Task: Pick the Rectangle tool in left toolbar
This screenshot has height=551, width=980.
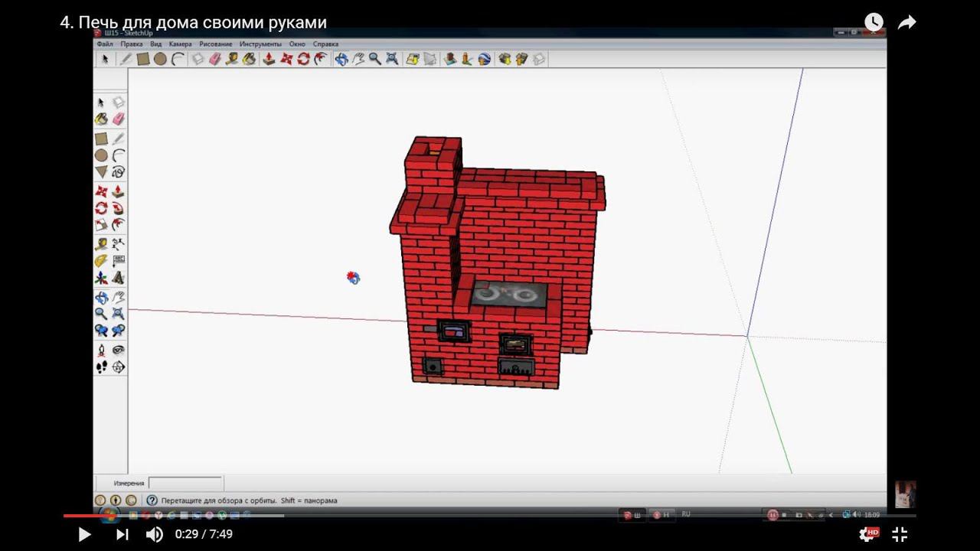Action: (x=101, y=139)
